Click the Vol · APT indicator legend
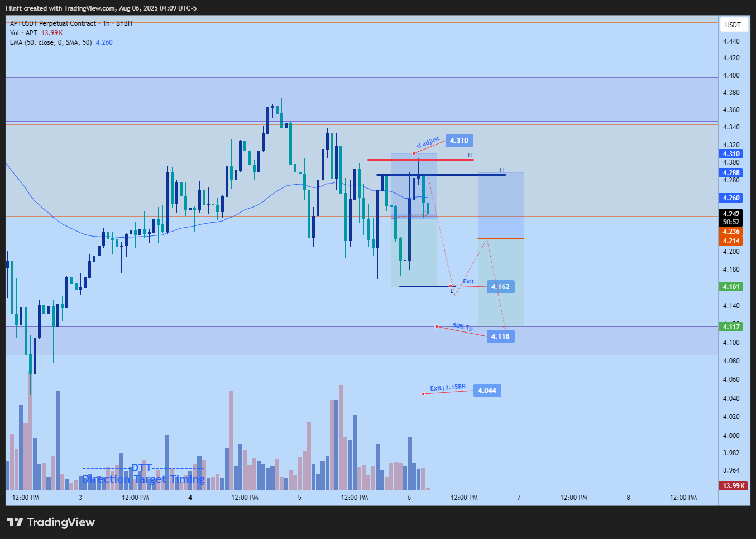Screen dimensions: 756x539 tap(23, 33)
